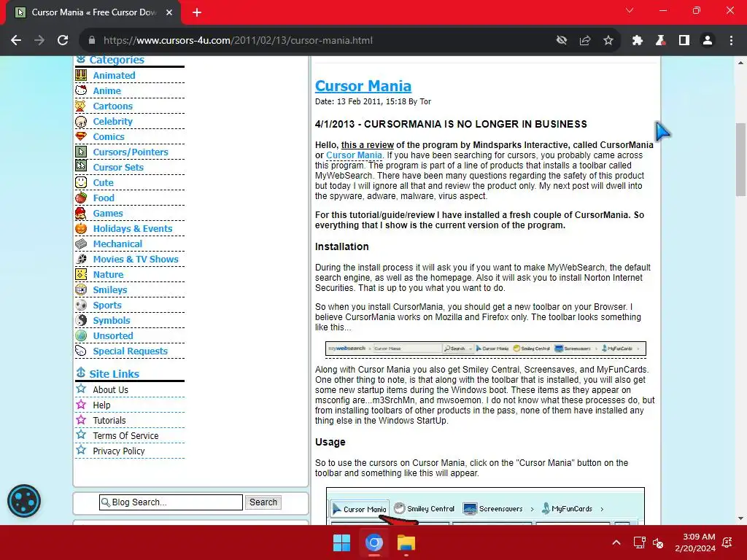
Task: Click the MyWebSearch toolbar screenshot
Action: click(485, 349)
